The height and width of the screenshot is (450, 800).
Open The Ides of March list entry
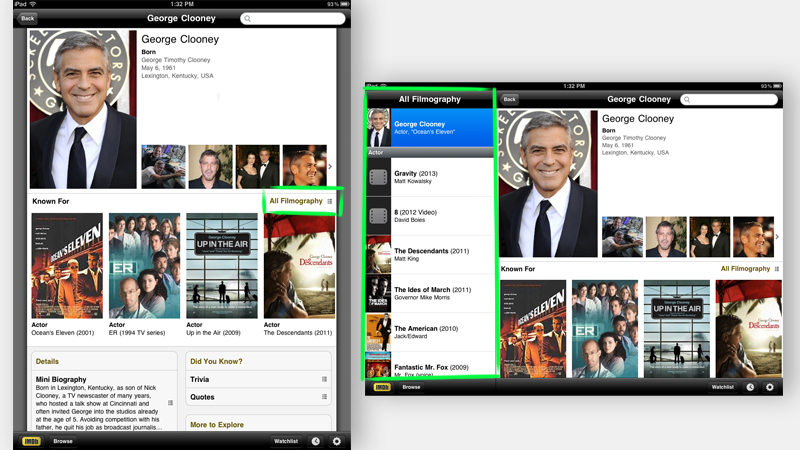pos(430,293)
